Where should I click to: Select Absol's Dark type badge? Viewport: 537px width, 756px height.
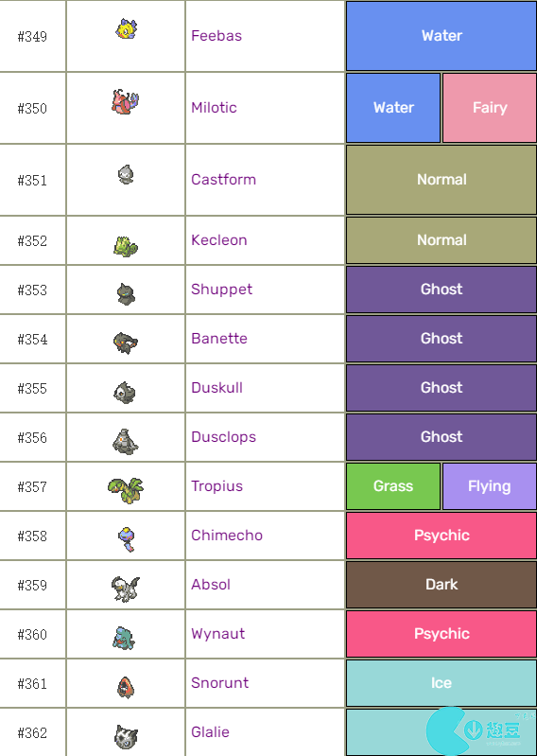coord(442,585)
